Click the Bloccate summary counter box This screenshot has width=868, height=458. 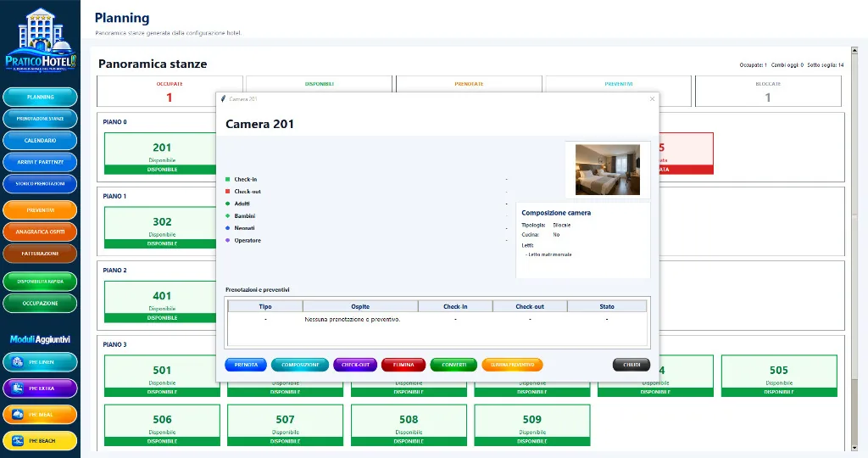click(768, 92)
